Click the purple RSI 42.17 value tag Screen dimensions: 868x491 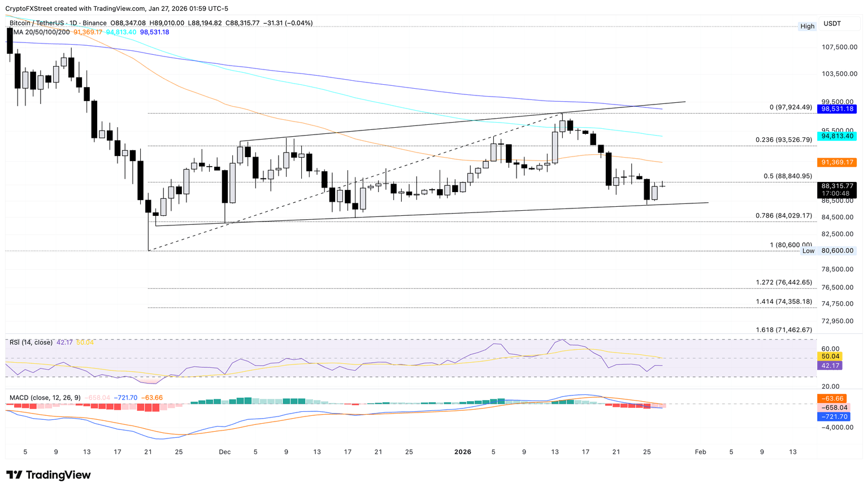tap(830, 366)
